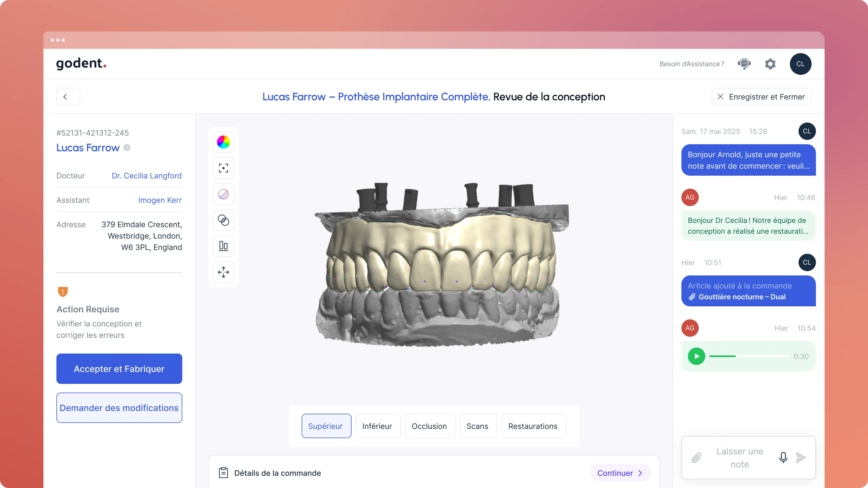Open settings via the gear icon
The height and width of the screenshot is (488, 868).
pyautogui.click(x=770, y=64)
